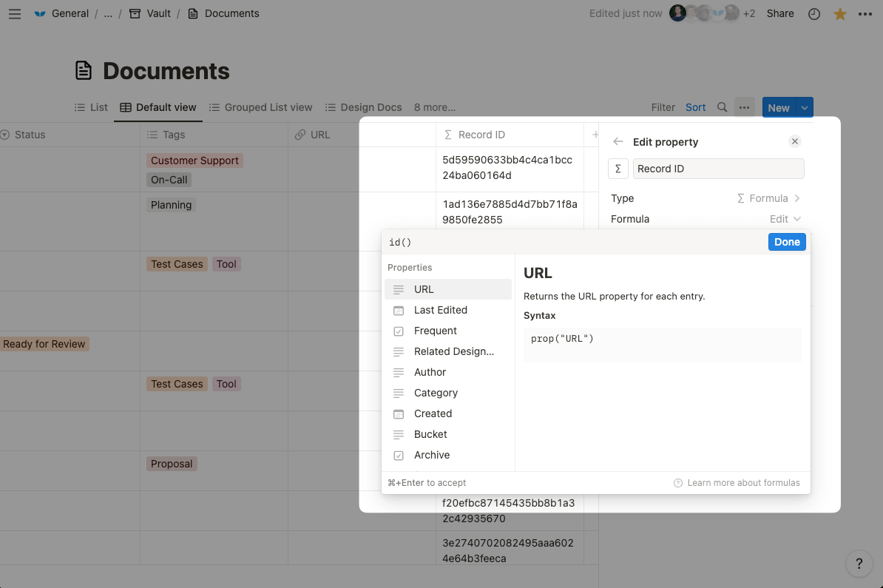Expand the New button dropdown arrow
The width and height of the screenshot is (883, 588).
click(805, 107)
